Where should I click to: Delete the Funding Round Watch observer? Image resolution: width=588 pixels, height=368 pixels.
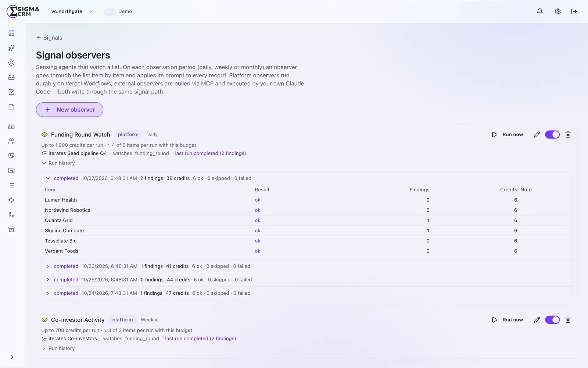coord(568,134)
